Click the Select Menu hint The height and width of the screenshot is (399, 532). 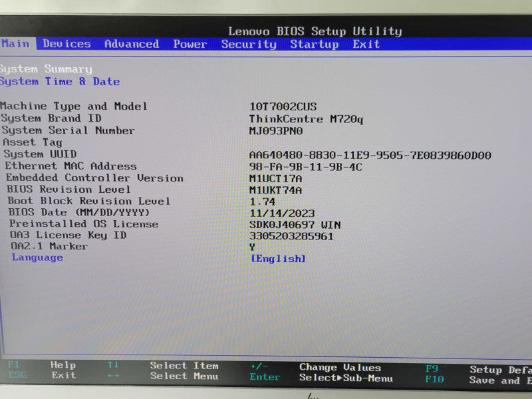point(163,376)
